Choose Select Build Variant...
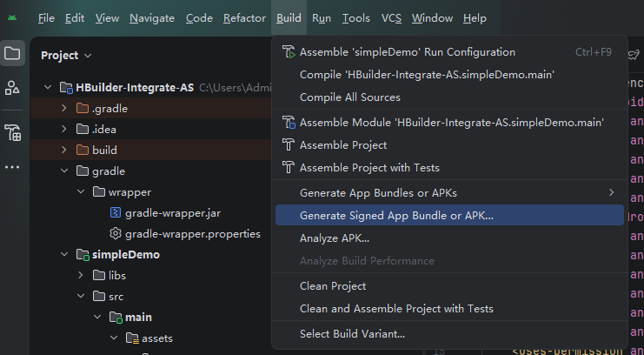 pyautogui.click(x=449, y=333)
